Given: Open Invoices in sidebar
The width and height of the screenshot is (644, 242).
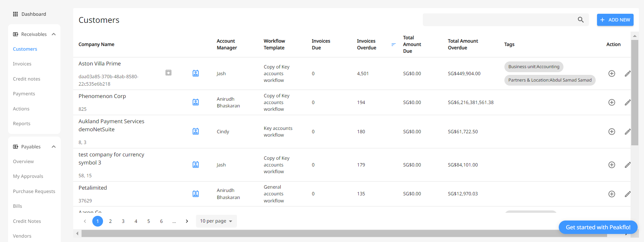Looking at the screenshot, I should (x=22, y=64).
